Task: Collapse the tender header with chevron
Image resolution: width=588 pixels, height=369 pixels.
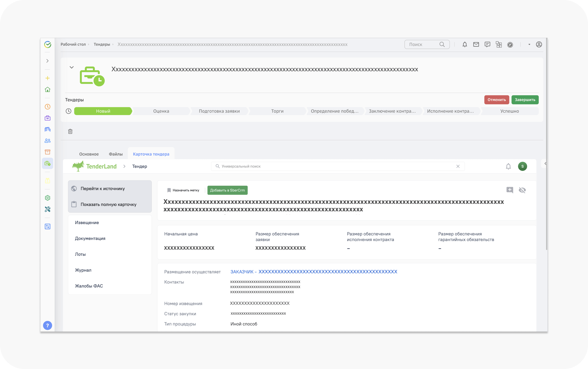Action: coord(71,67)
